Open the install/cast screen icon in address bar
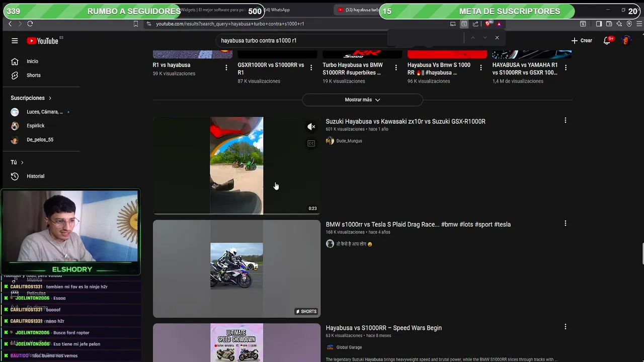644x362 pixels. (453, 24)
